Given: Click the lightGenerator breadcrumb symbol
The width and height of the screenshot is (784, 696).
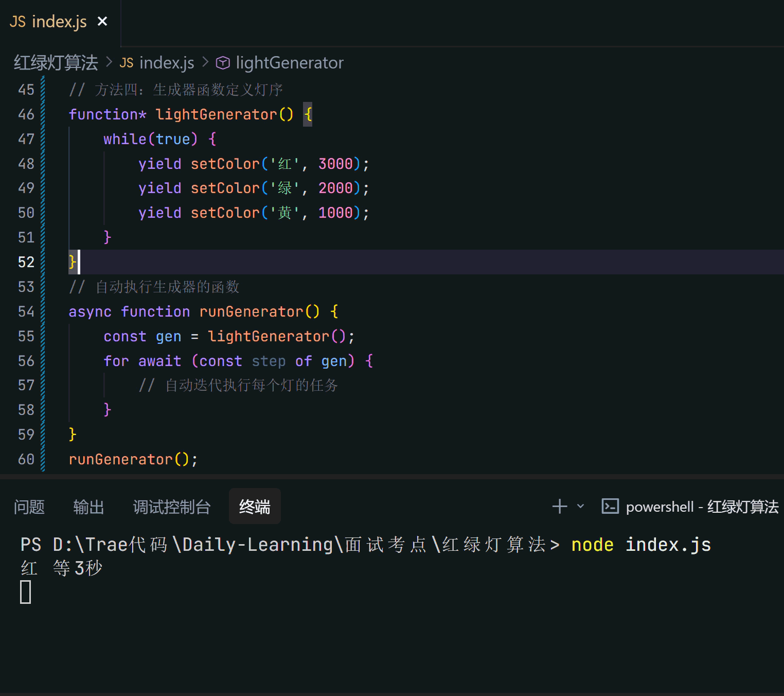Looking at the screenshot, I should point(289,63).
